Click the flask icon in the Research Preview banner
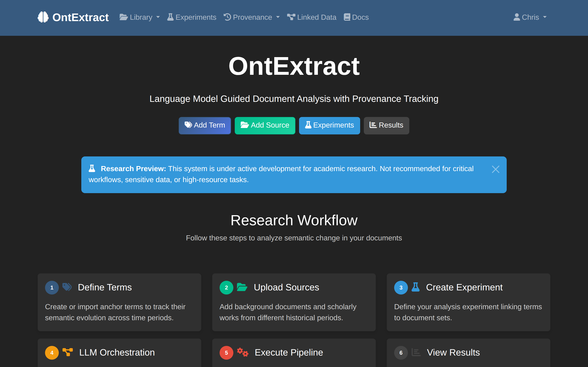Viewport: 588px width, 367px height. pos(92,168)
